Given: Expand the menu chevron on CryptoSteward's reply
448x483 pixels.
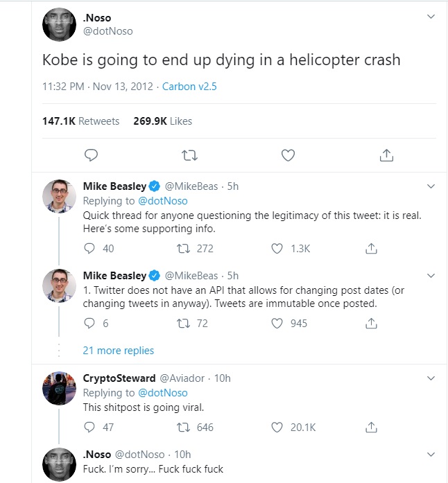Looking at the screenshot, I should click(431, 378).
